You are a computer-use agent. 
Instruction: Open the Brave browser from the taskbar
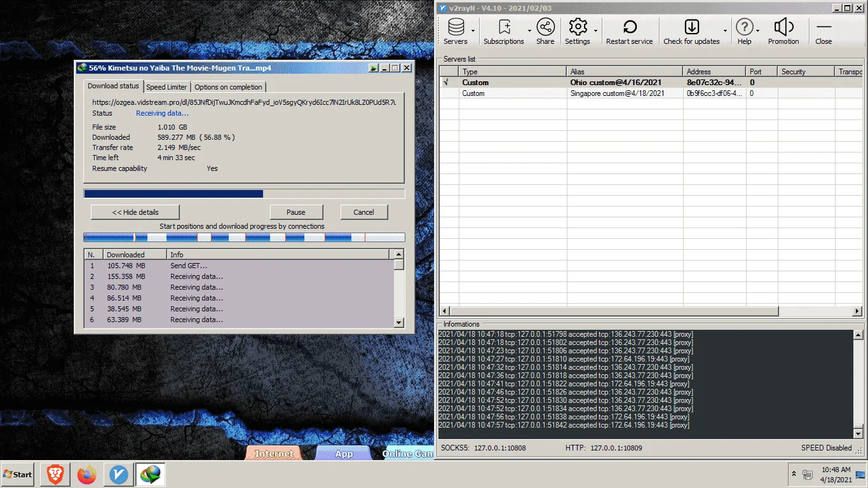(55, 474)
